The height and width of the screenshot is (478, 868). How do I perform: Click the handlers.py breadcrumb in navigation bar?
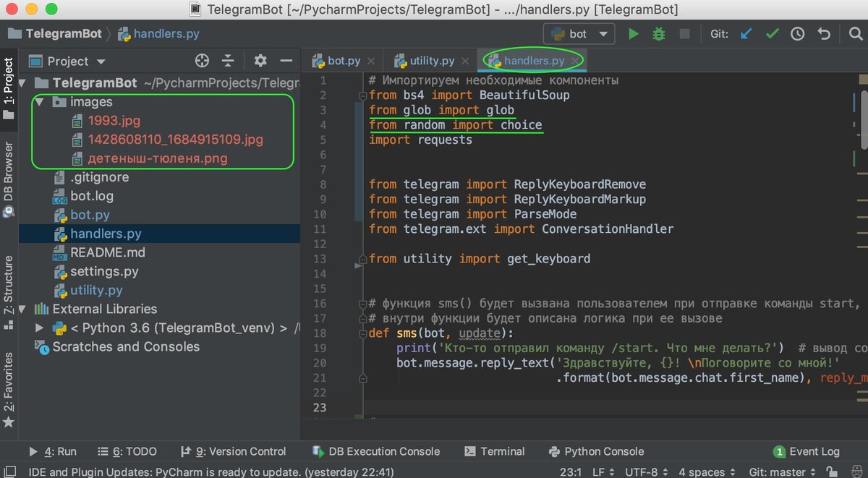158,33
